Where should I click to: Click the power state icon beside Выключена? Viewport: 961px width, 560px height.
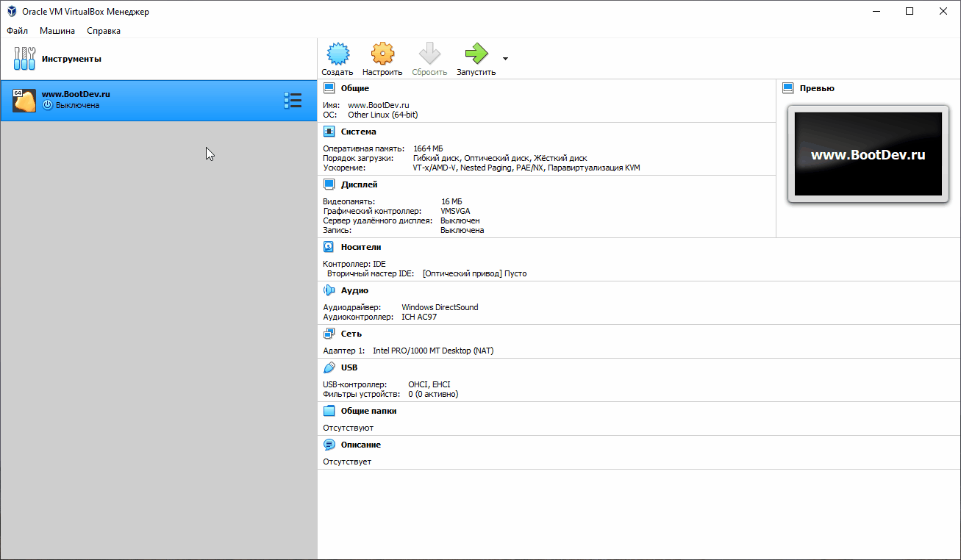pos(48,105)
